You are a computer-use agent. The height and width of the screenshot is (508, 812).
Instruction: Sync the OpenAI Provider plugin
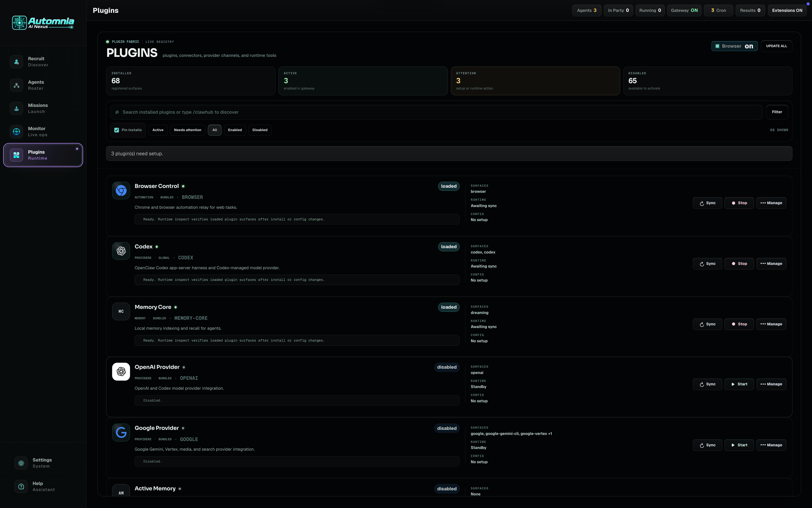(707, 384)
